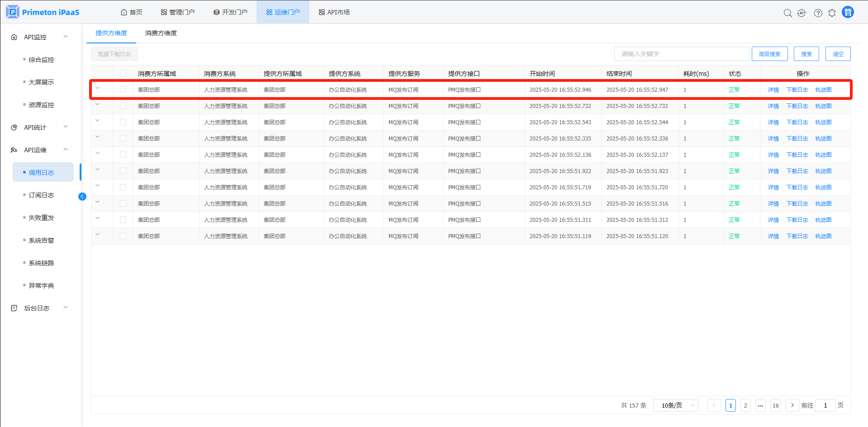Viewport: 868px width, 427px height.
Task: Open 订阅日志 in the sidebar
Action: 41,195
